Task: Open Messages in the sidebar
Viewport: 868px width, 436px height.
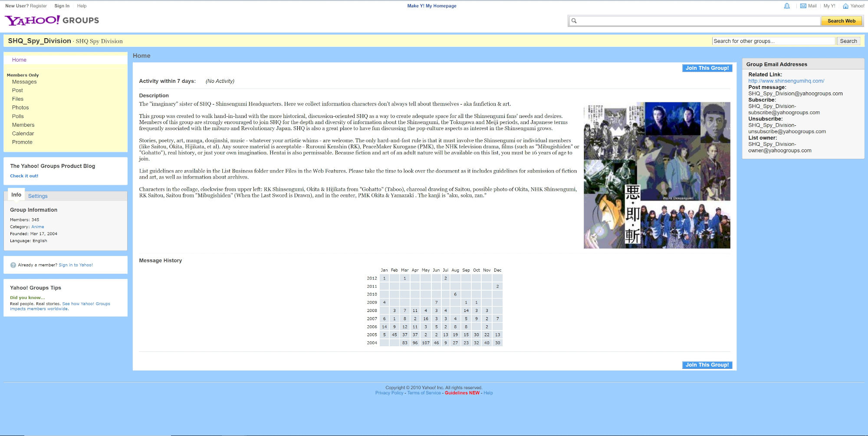Action: [24, 82]
